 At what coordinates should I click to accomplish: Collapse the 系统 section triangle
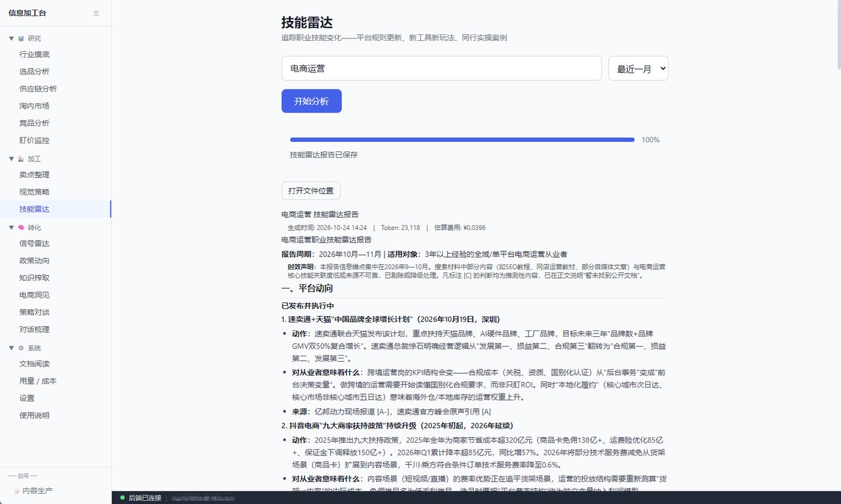point(11,348)
